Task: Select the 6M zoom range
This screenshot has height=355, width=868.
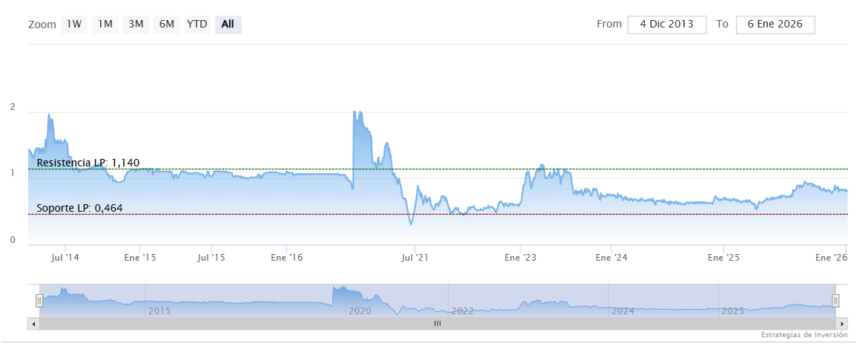Action: click(167, 25)
